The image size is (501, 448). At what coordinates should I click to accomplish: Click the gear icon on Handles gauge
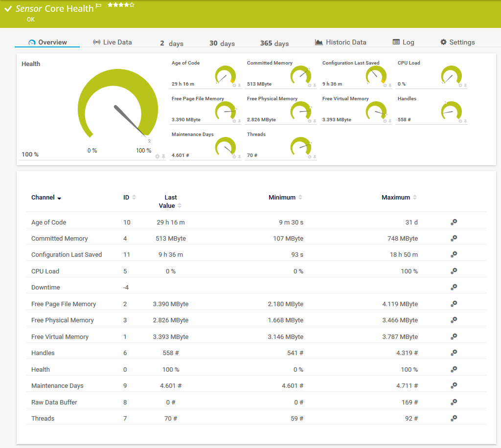460,121
